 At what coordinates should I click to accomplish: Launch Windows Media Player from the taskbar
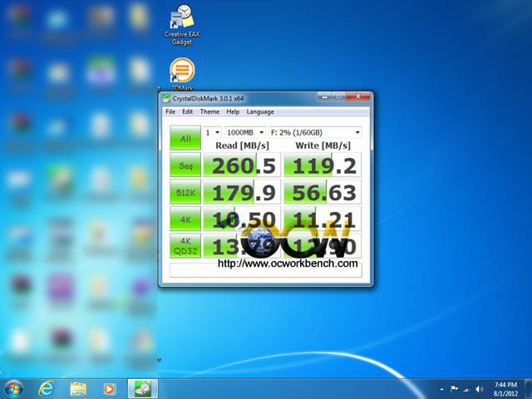coord(109,389)
